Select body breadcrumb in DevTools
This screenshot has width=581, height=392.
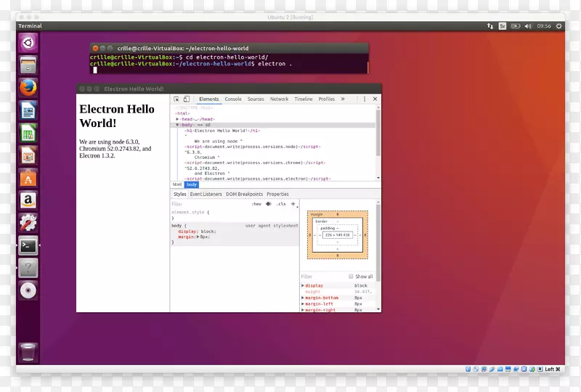[192, 184]
